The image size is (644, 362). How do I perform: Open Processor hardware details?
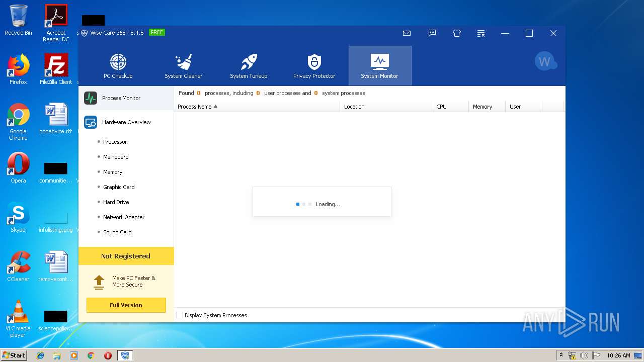click(x=115, y=142)
